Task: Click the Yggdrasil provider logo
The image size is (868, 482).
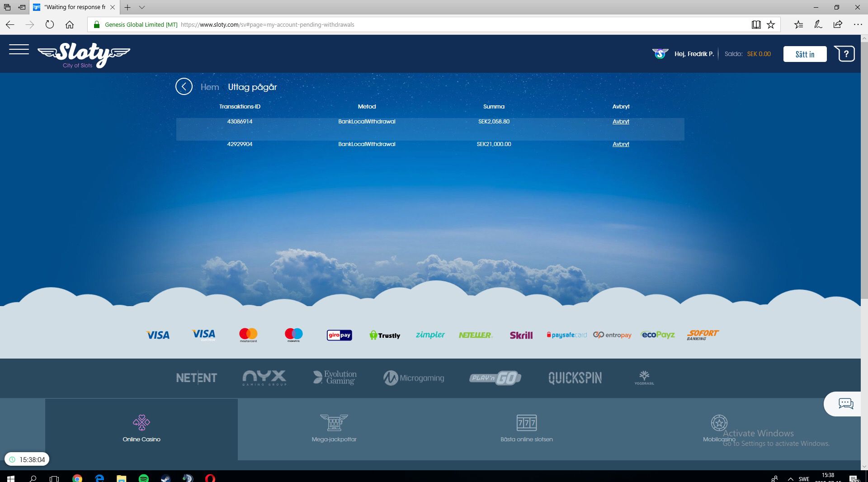Action: pos(644,378)
